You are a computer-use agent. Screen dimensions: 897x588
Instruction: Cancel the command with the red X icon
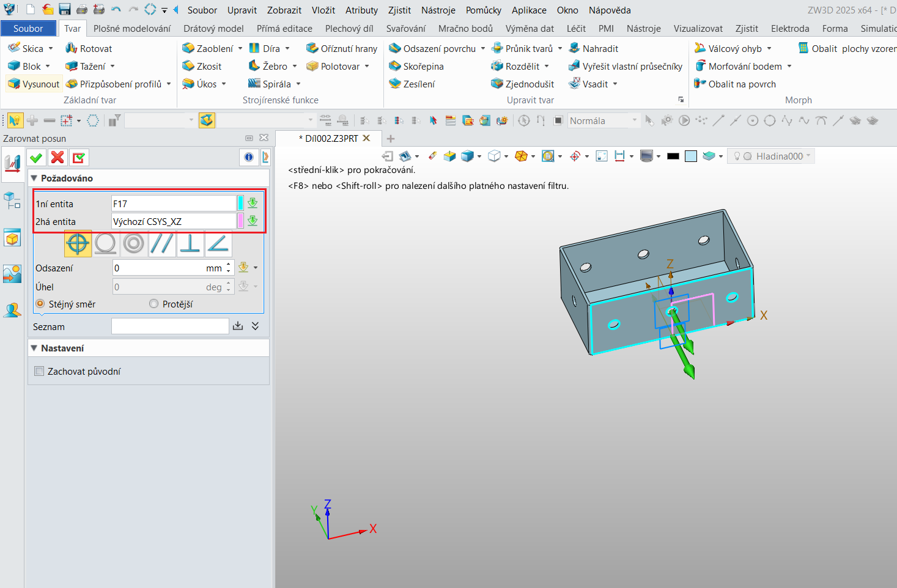pyautogui.click(x=57, y=158)
